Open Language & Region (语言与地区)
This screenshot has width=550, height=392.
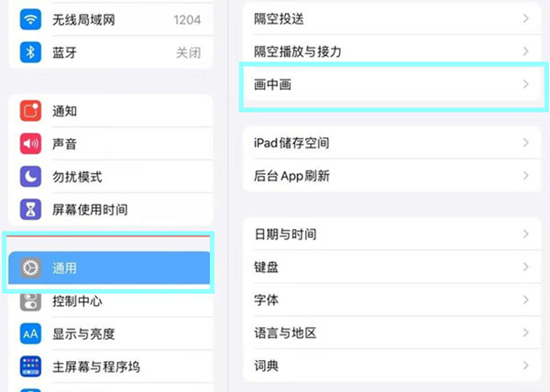click(285, 333)
